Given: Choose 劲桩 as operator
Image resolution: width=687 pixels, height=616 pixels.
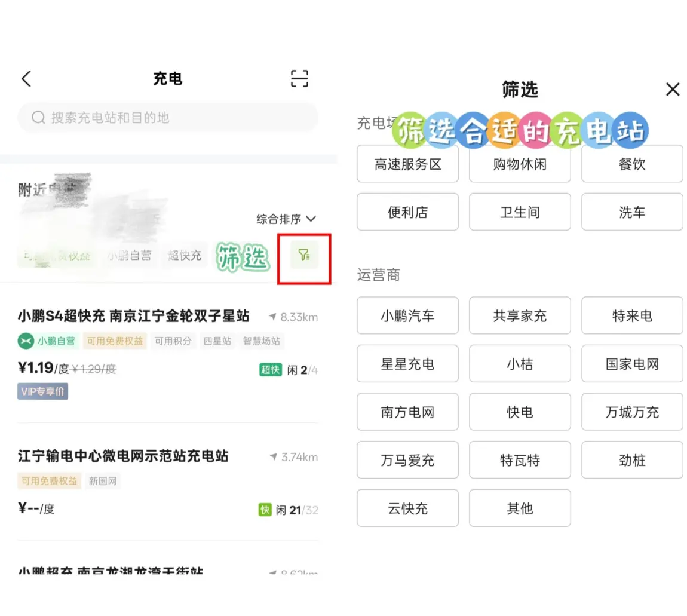Looking at the screenshot, I should coord(632,460).
